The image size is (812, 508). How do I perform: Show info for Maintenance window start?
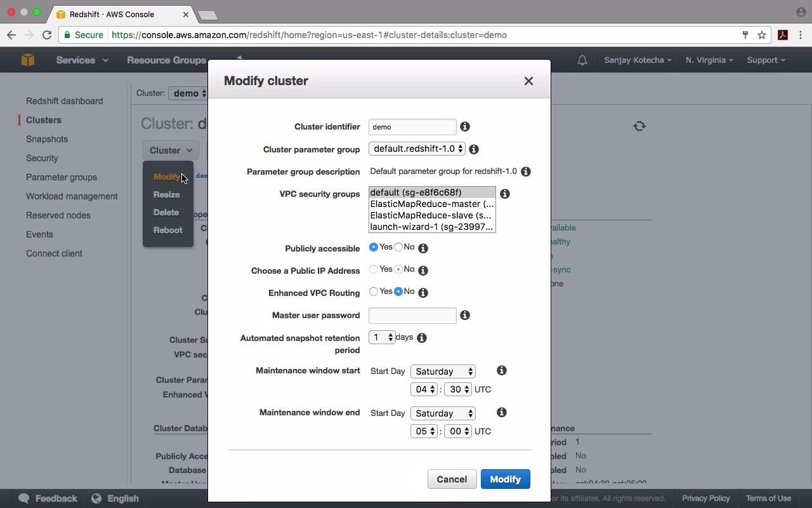click(x=502, y=370)
